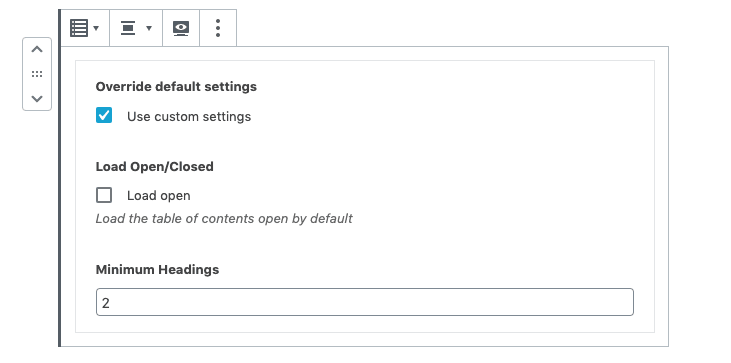Open the three-dot more options menu
Viewport: 731px width, 363px height.
pos(218,28)
